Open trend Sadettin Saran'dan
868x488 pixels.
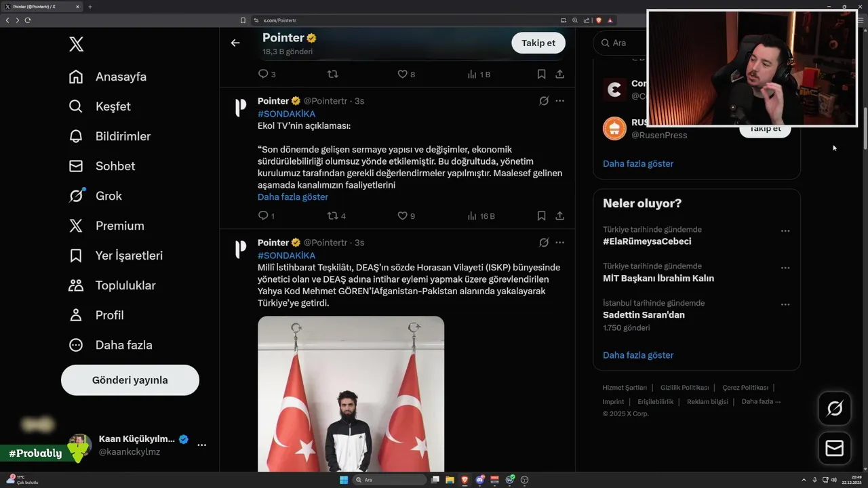point(644,314)
